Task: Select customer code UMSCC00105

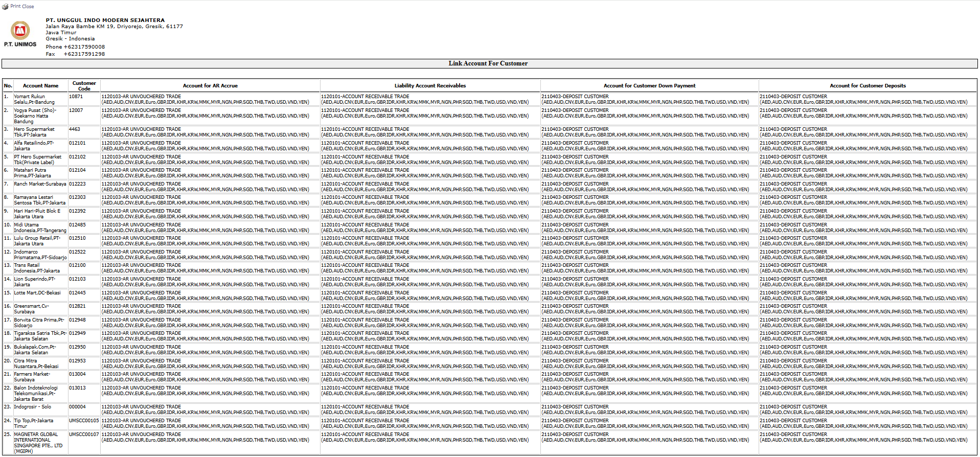Action: (84, 421)
